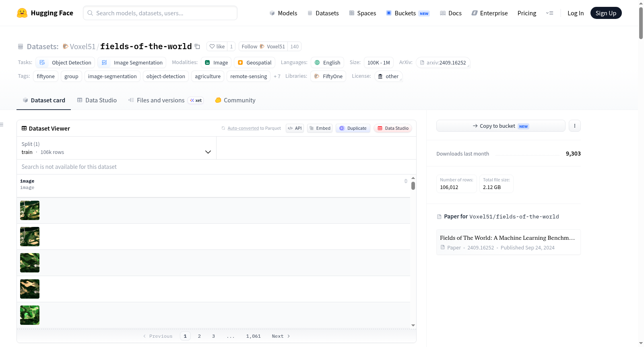Open the fifth image thumbnail in the viewer
The image size is (644, 347).
pos(30,315)
